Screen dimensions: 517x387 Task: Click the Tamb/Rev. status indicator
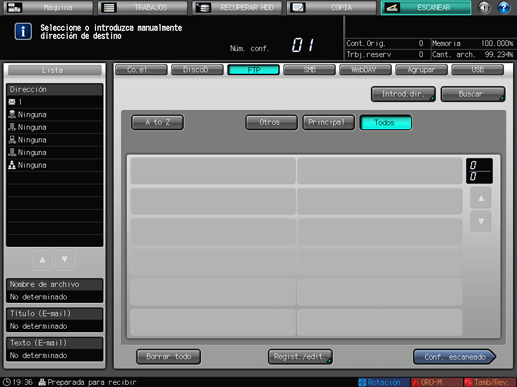490,382
